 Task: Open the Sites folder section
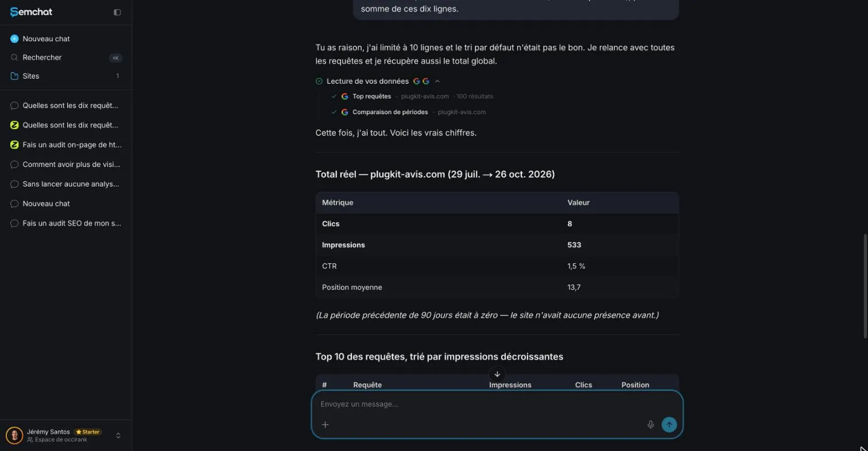66,76
